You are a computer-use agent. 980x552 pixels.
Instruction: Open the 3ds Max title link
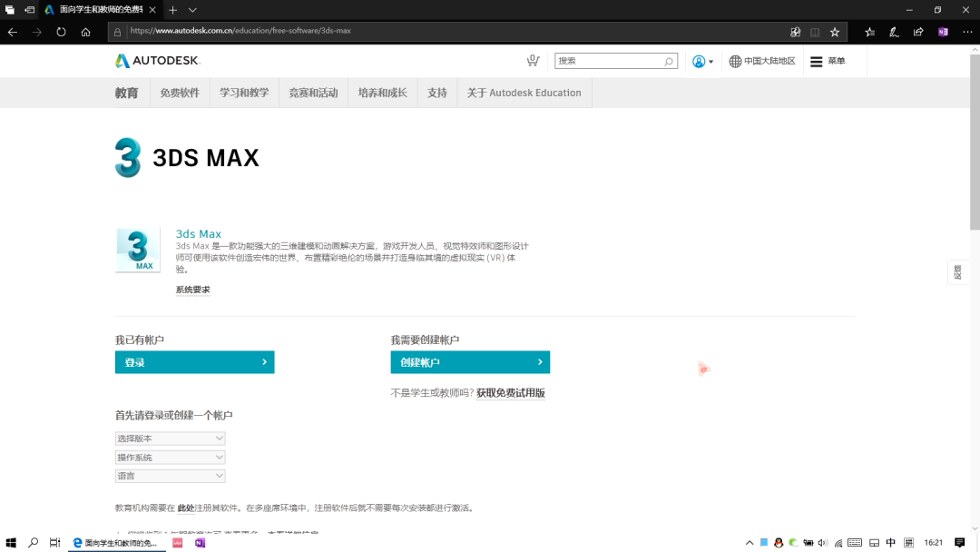tap(198, 234)
